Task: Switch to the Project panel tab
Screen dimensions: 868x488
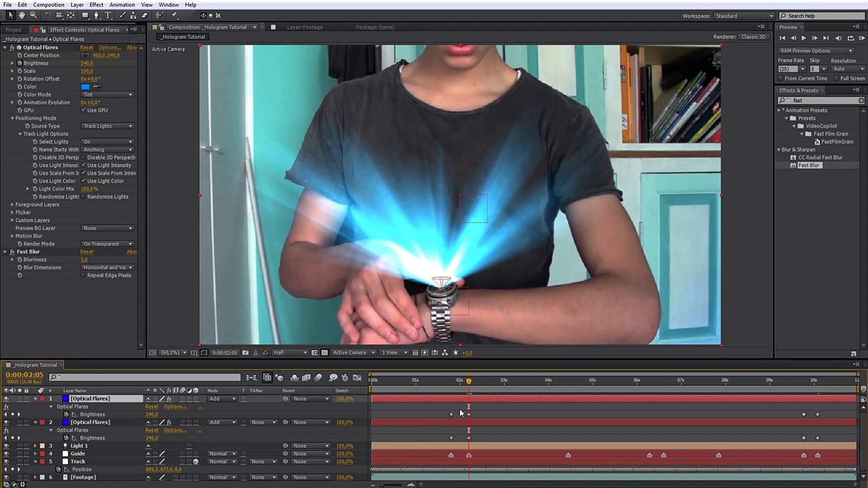Action: (x=14, y=30)
